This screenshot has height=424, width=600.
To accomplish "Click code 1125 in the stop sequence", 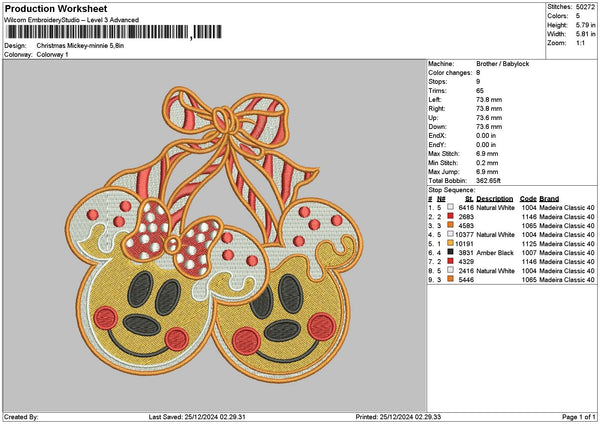I will tap(529, 243).
